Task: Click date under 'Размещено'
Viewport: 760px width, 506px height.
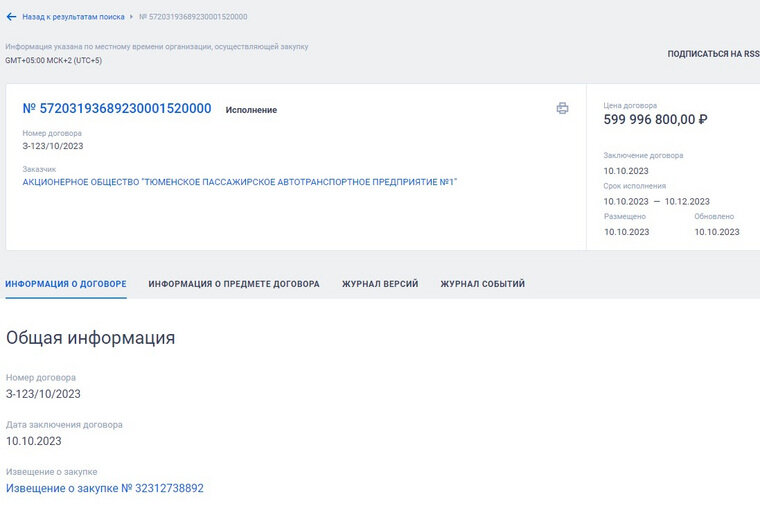Action: coord(626,232)
